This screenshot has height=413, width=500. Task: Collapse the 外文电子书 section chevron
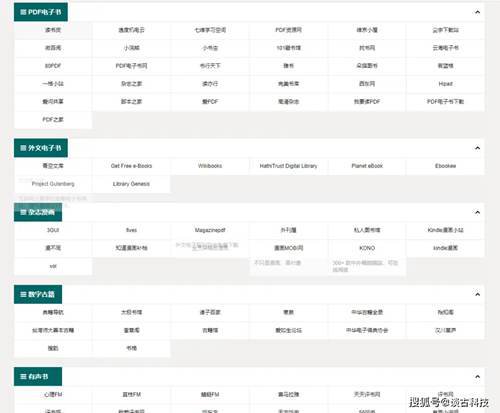click(477, 148)
